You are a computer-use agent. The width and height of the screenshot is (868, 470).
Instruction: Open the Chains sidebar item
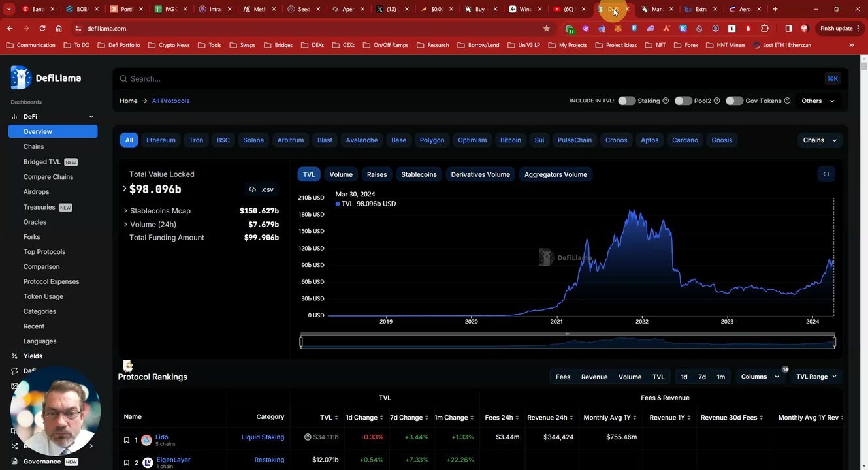tap(34, 147)
